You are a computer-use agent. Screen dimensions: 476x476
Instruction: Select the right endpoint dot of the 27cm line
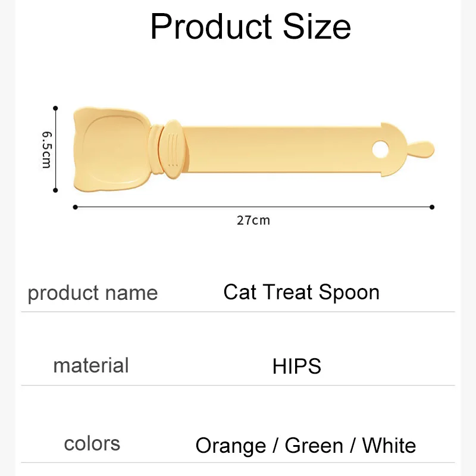point(432,207)
